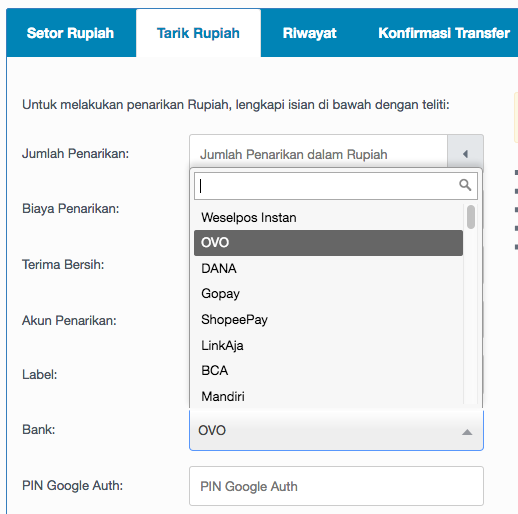
Task: Switch to the Setor Rupiah tab
Action: pos(70,33)
